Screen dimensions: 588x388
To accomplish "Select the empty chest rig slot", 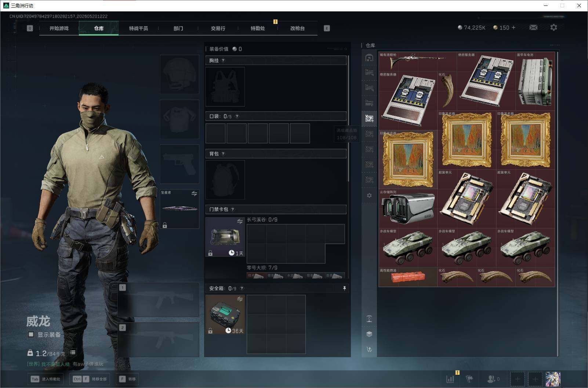I will [225, 87].
